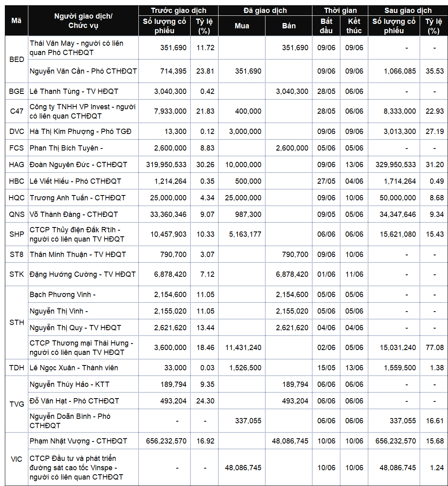448x486 pixels.
Task: Click the "Mua" column header
Action: [242, 26]
